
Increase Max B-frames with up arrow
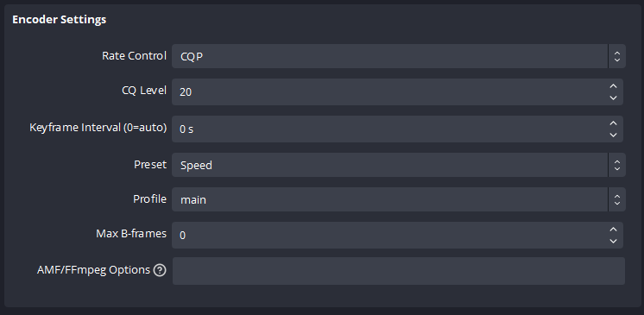(613, 230)
